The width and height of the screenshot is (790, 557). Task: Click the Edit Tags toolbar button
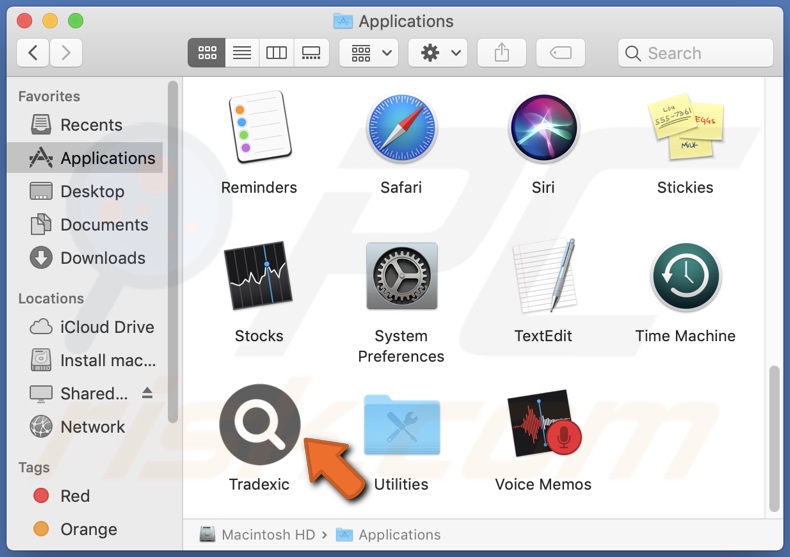coord(560,52)
